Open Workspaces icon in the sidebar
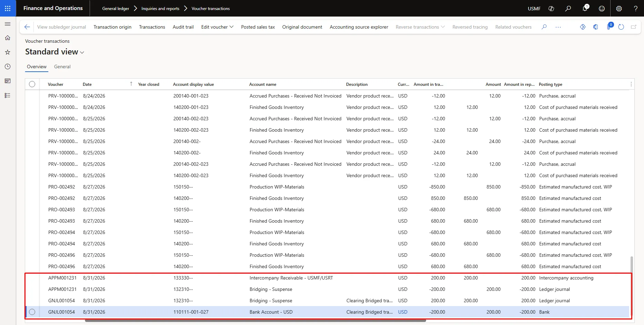This screenshot has height=325, width=644. click(x=8, y=81)
